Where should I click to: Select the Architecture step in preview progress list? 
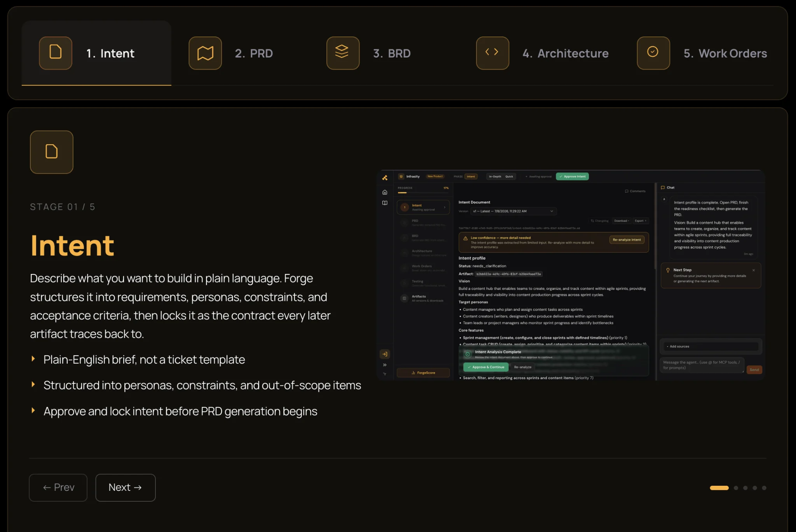point(424,253)
